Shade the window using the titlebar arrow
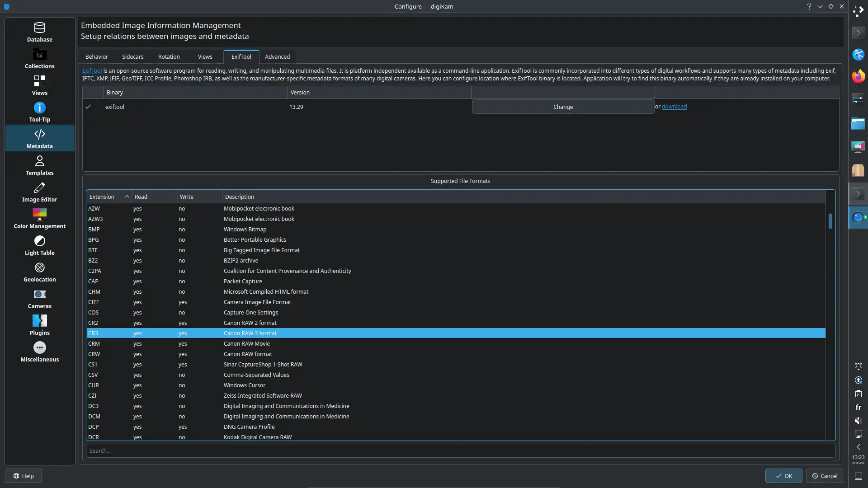 820,6
